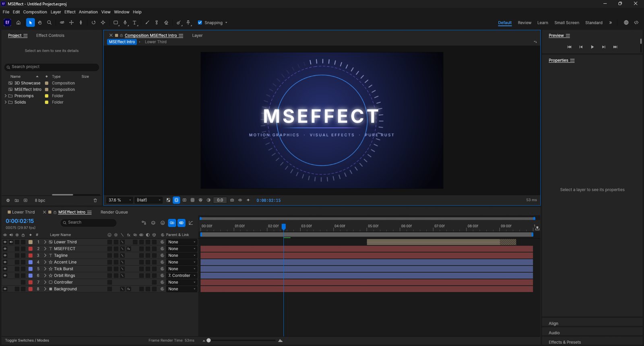Play the composition preview
This screenshot has width=644, height=346.
(x=592, y=47)
